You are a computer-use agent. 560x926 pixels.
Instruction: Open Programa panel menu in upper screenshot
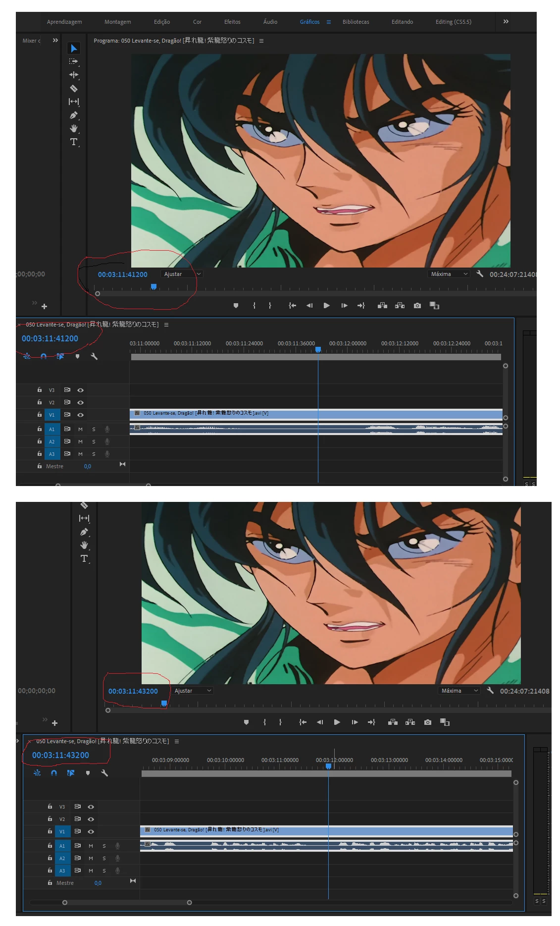[x=261, y=41]
